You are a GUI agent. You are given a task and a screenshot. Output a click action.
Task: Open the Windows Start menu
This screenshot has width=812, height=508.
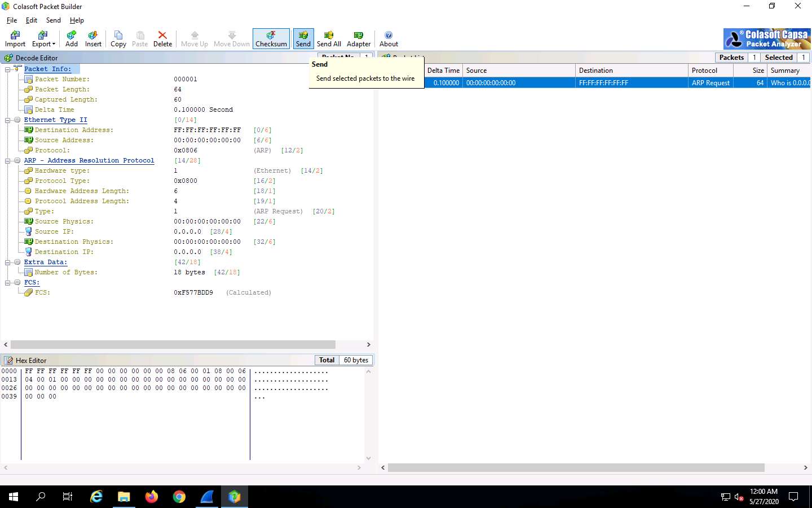[x=14, y=497]
